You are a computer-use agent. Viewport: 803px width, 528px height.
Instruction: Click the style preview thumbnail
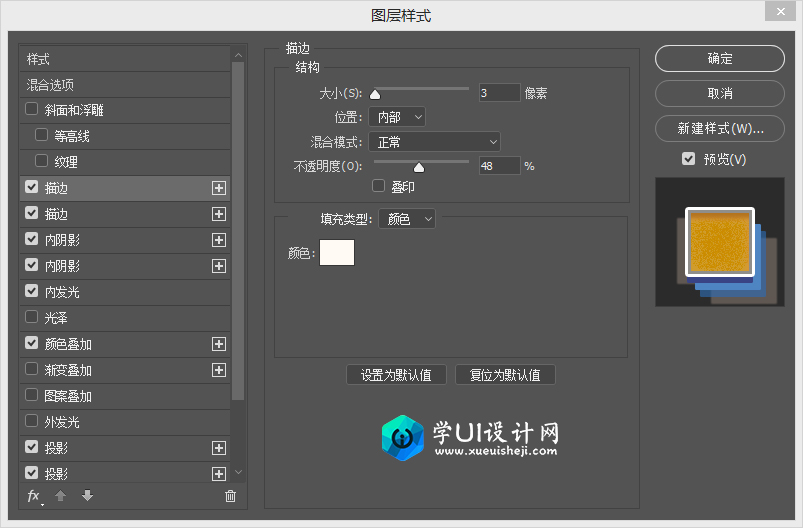point(720,242)
